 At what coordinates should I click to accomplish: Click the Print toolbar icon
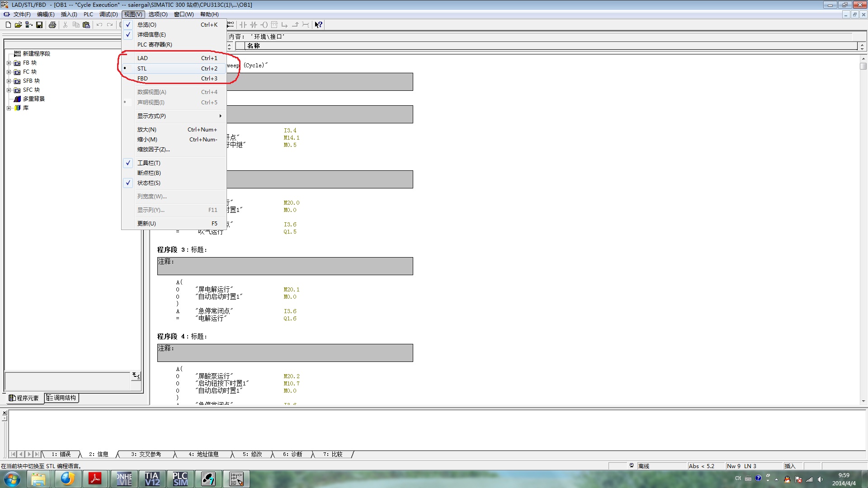[x=52, y=25]
